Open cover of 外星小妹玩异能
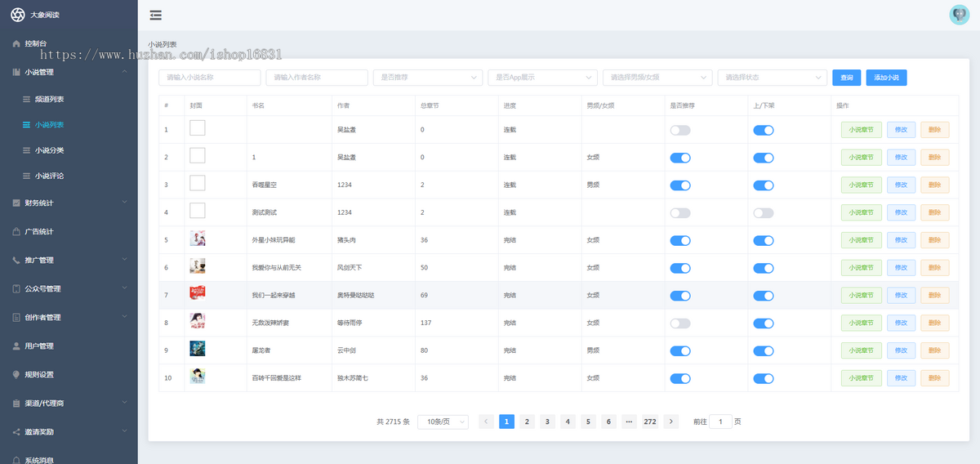This screenshot has height=464, width=980. click(x=198, y=239)
